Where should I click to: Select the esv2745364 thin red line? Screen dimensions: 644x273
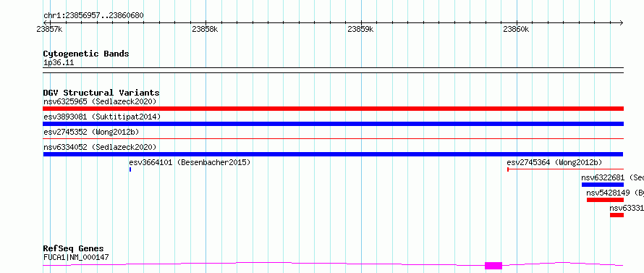click(x=566, y=169)
